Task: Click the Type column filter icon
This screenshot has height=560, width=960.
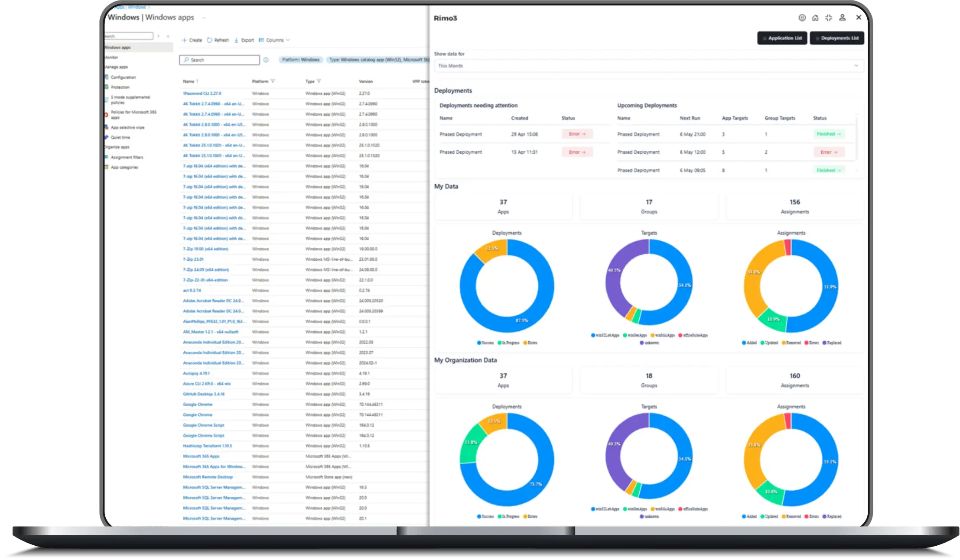Action: pyautogui.click(x=319, y=81)
